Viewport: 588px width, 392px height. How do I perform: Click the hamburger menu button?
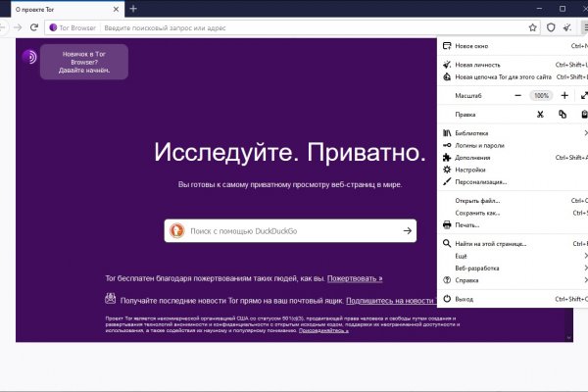click(583, 27)
